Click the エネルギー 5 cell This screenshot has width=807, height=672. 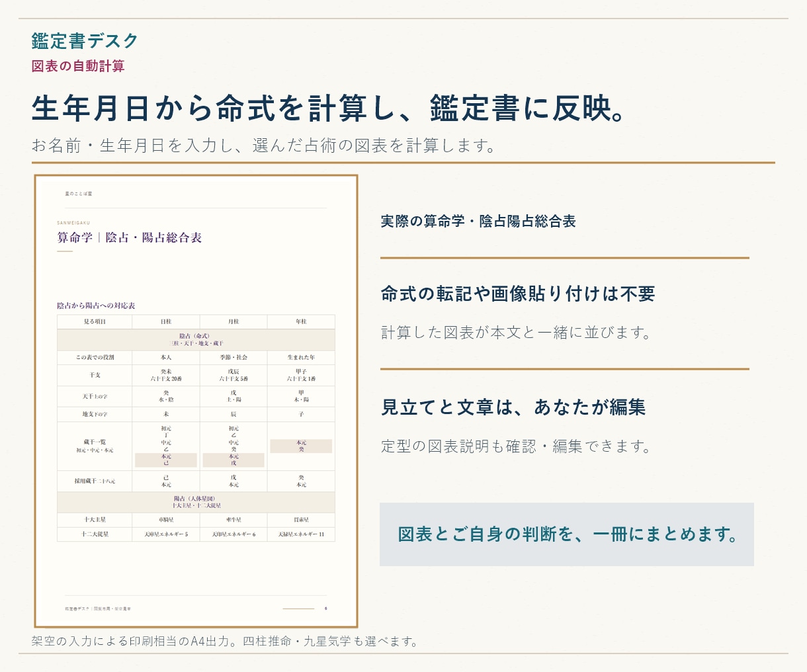[166, 534]
